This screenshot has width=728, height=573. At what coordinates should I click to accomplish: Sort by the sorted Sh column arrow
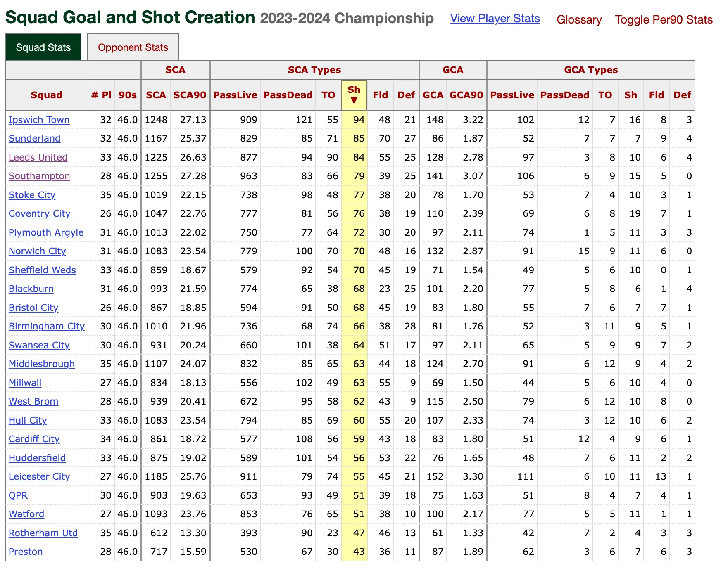[354, 100]
